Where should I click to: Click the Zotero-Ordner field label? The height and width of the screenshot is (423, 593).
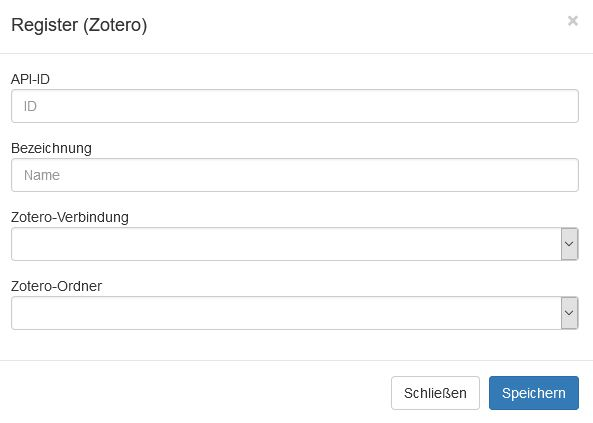click(x=56, y=286)
